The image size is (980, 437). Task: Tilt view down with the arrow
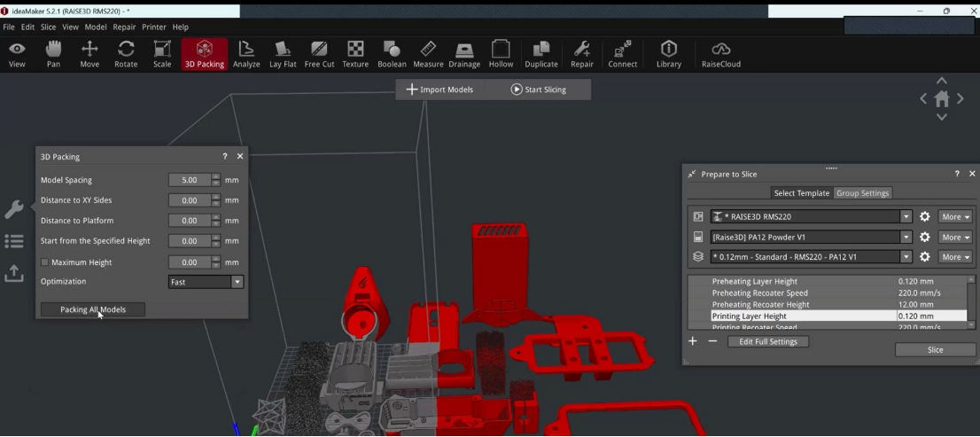click(942, 117)
